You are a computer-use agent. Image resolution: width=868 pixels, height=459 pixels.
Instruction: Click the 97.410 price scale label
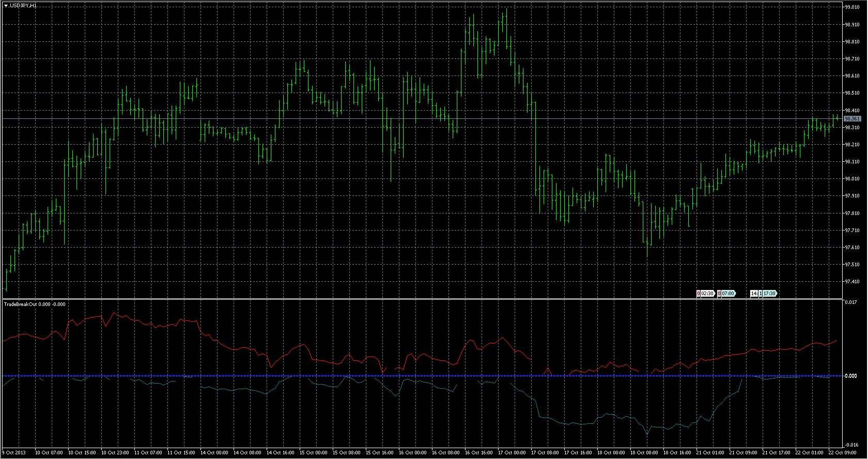point(852,282)
